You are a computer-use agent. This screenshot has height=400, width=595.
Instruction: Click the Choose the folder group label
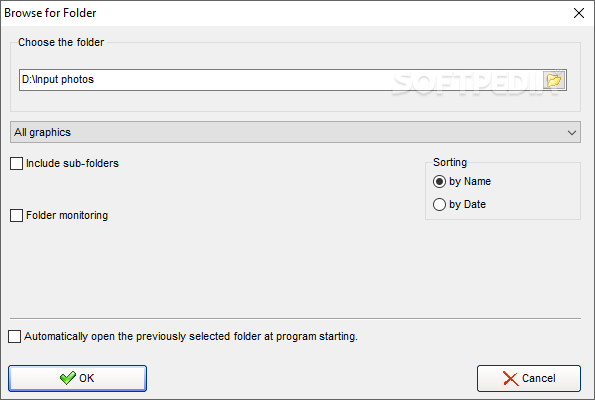[61, 42]
